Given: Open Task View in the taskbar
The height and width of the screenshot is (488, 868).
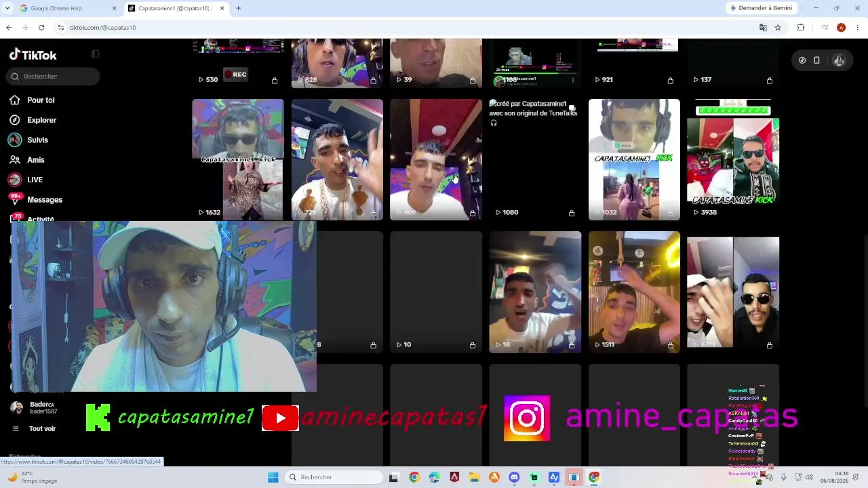Looking at the screenshot, I should click(393, 477).
